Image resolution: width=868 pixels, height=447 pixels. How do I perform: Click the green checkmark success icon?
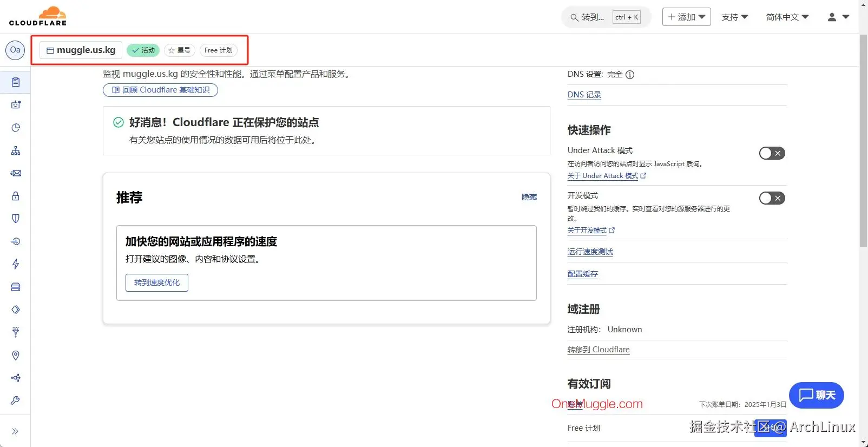point(119,122)
